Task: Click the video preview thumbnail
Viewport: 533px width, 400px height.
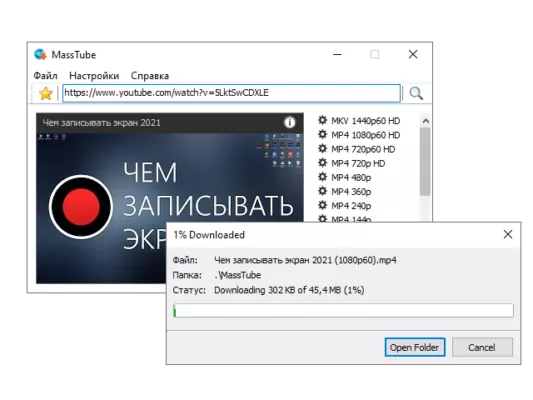Action: point(169,198)
